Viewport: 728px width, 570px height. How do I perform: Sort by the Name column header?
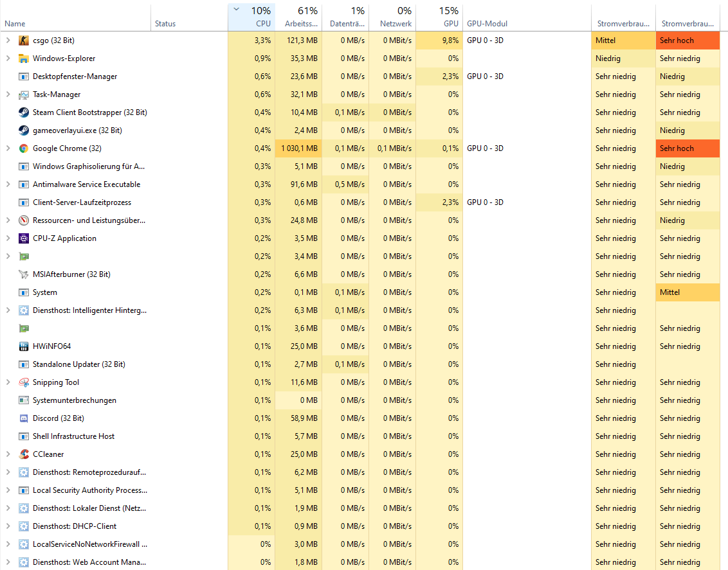tap(76, 17)
